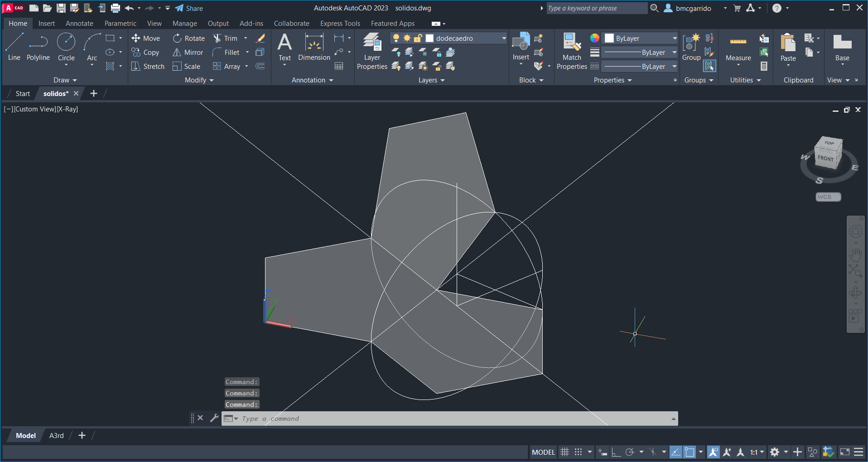Viewport: 868px width, 462px height.
Task: Choose the Rotate tool
Action: click(x=177, y=38)
